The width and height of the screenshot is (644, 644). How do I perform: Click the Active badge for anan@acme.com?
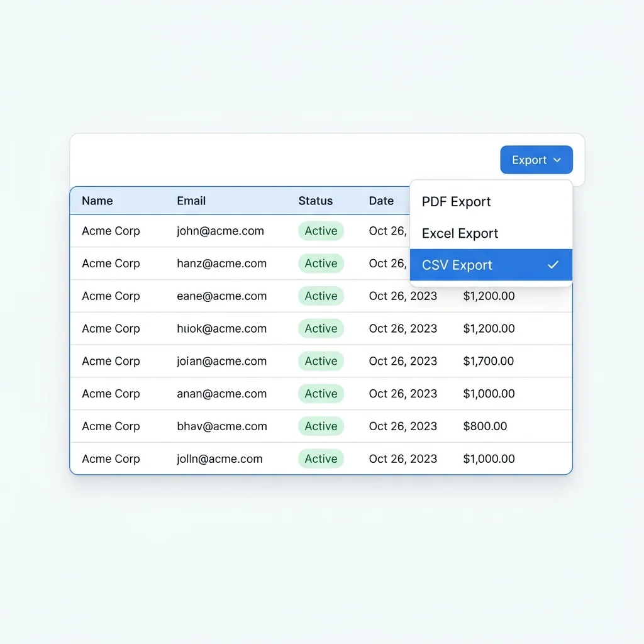pos(321,393)
